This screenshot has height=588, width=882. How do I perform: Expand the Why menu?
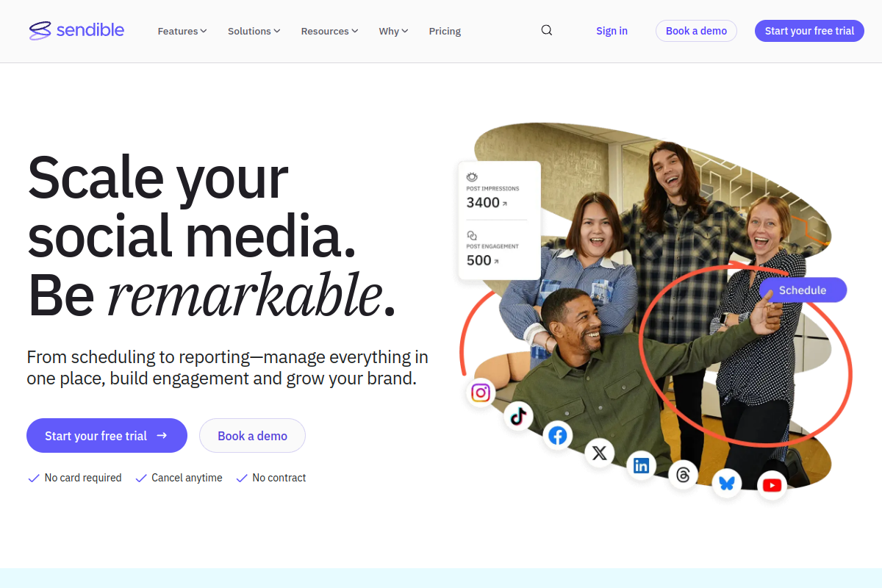click(x=393, y=31)
